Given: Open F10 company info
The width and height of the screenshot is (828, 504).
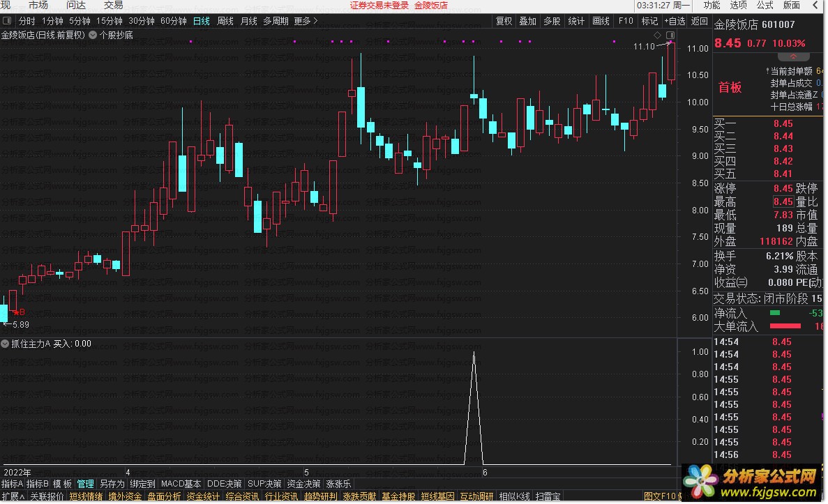Looking at the screenshot, I should 626,21.
